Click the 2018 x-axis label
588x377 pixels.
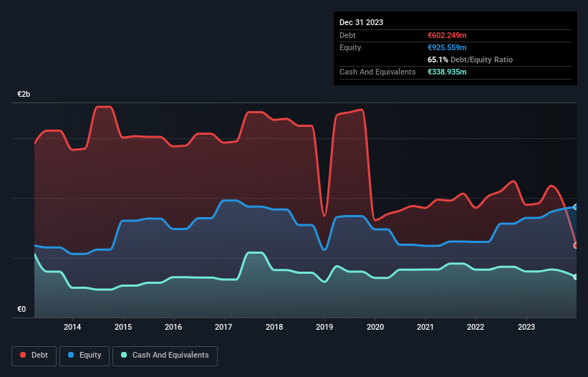[x=274, y=327]
